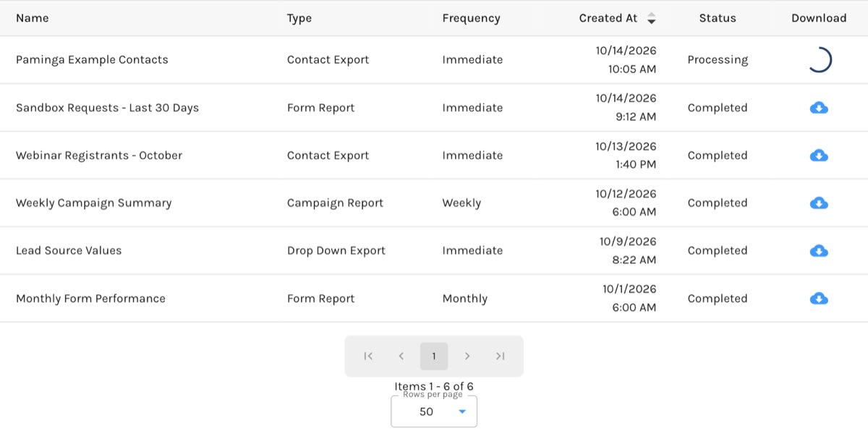The image size is (868, 439).
Task: Click the Type column header
Action: 299,18
